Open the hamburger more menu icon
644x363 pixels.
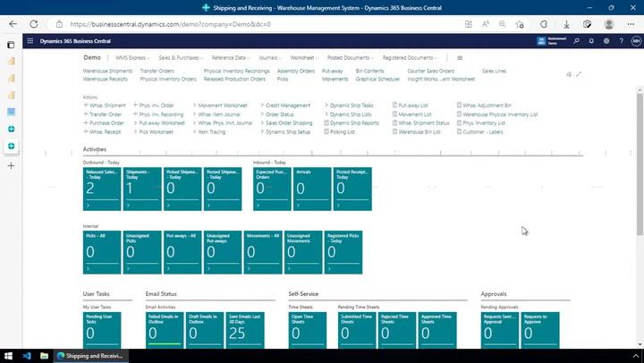click(x=460, y=58)
